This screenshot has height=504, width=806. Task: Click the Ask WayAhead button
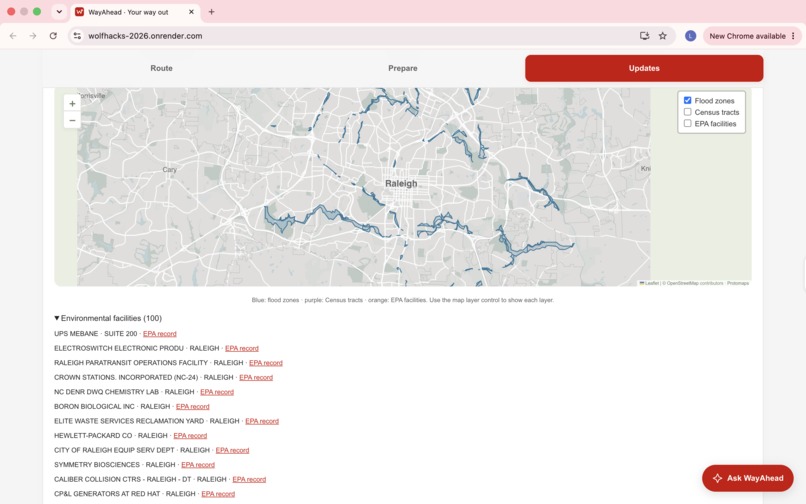coord(748,478)
